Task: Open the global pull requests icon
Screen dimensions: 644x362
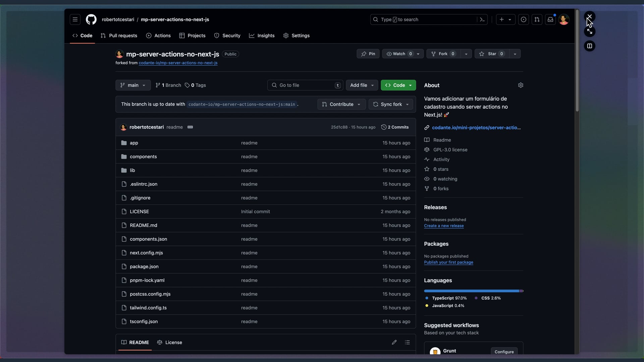Action: click(537, 19)
